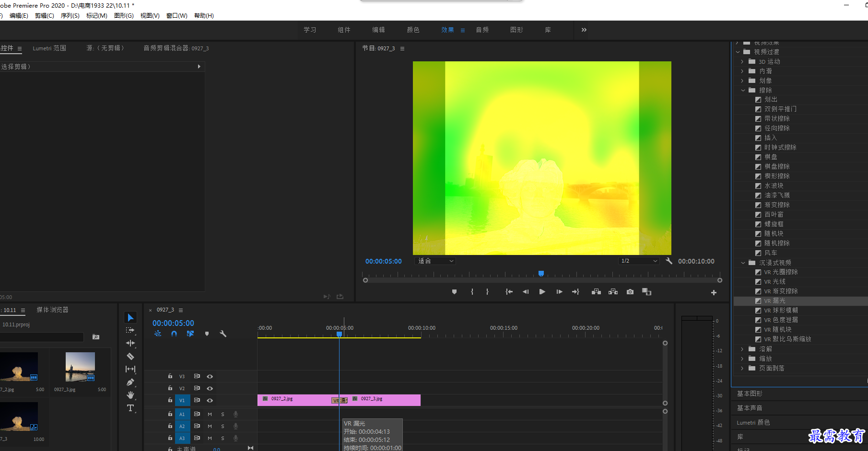Collapse the 擦除 folder

743,90
